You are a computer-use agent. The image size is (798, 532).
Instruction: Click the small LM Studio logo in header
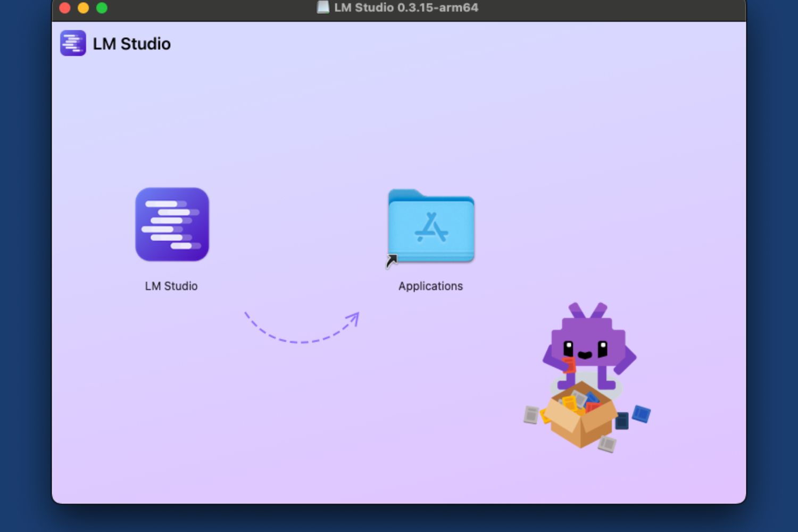pos(73,43)
